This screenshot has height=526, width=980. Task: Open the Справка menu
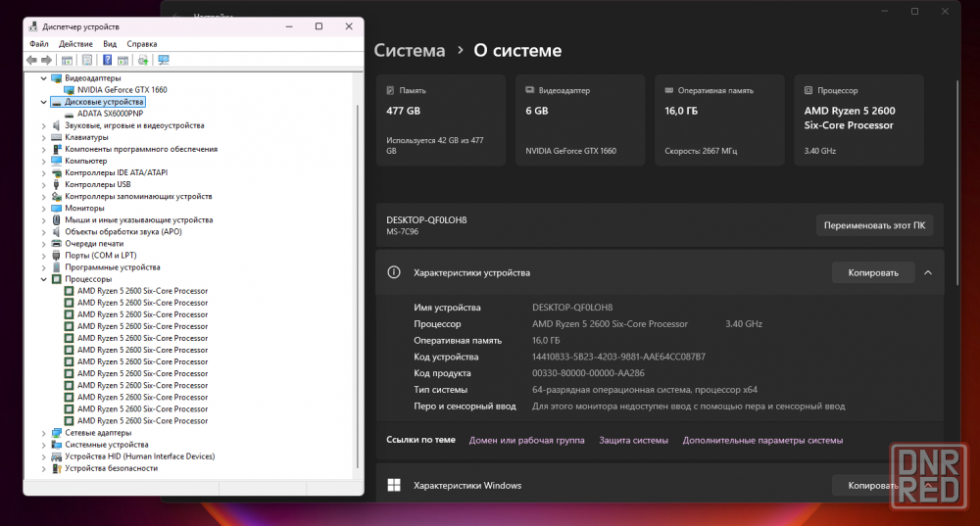(142, 44)
